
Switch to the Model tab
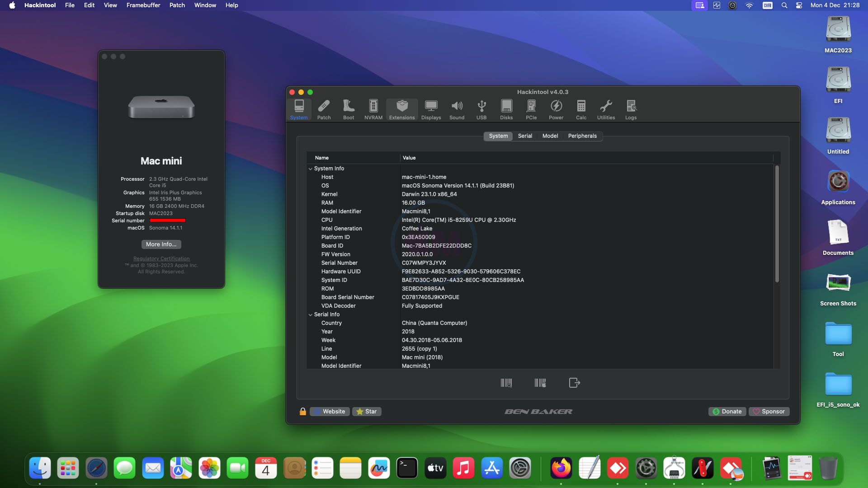point(550,136)
